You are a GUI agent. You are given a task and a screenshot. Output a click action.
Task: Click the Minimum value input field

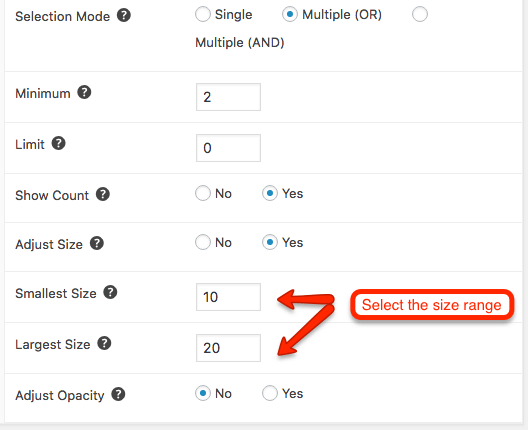coord(228,97)
